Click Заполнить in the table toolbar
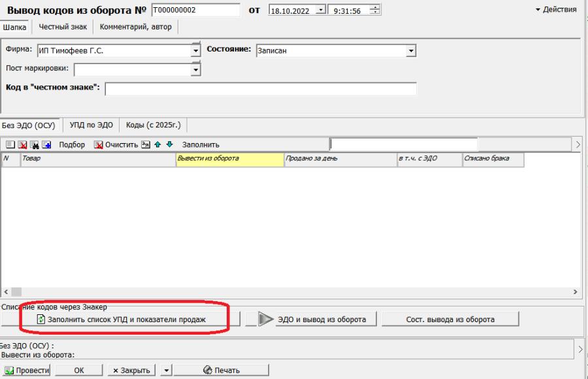This screenshot has width=588, height=379. click(x=201, y=144)
